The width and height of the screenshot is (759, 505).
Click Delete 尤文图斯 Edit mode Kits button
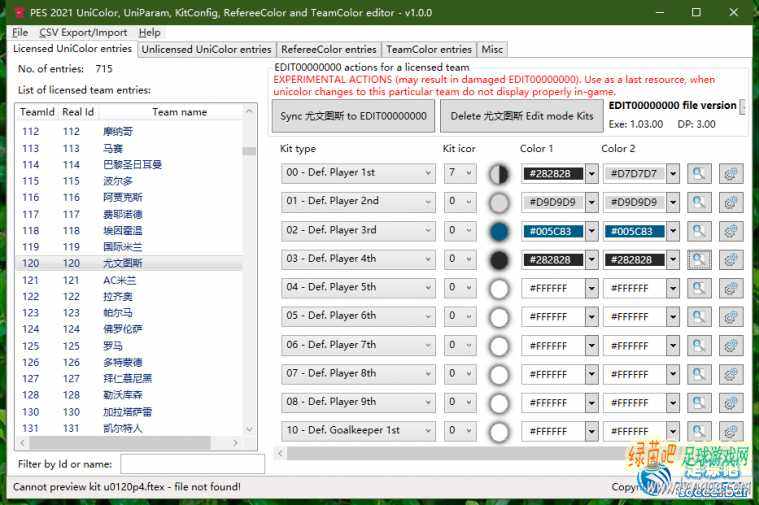pyautogui.click(x=522, y=116)
